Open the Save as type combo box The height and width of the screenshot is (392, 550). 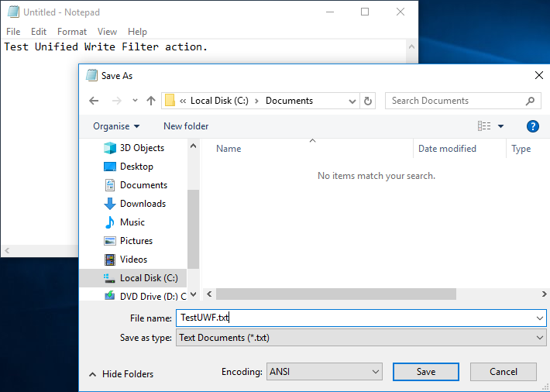point(361,338)
